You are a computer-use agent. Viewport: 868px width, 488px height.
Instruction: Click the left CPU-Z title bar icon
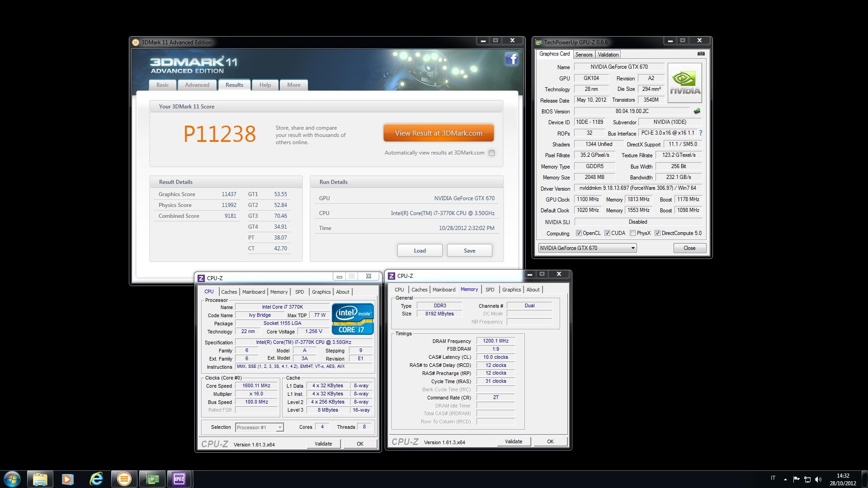[x=201, y=278]
